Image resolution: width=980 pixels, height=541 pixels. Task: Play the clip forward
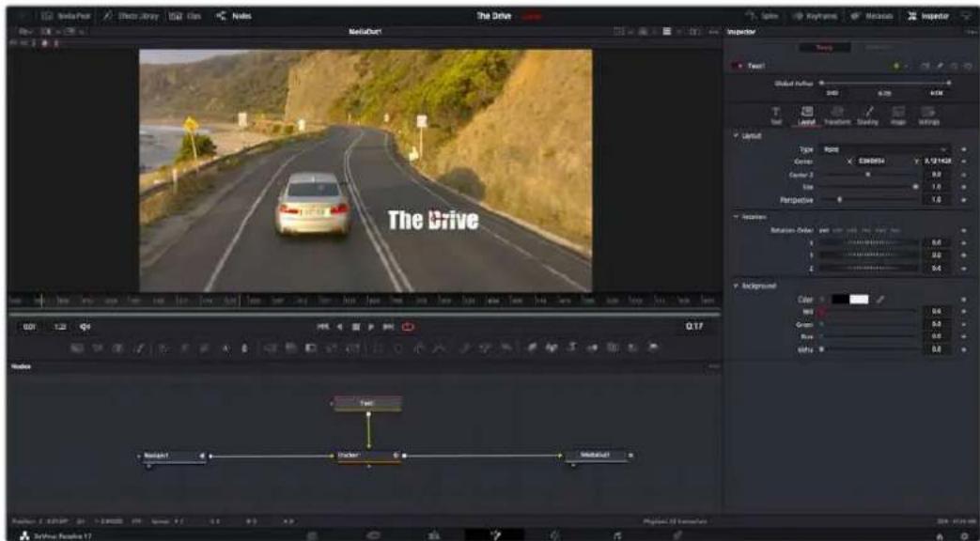(370, 327)
